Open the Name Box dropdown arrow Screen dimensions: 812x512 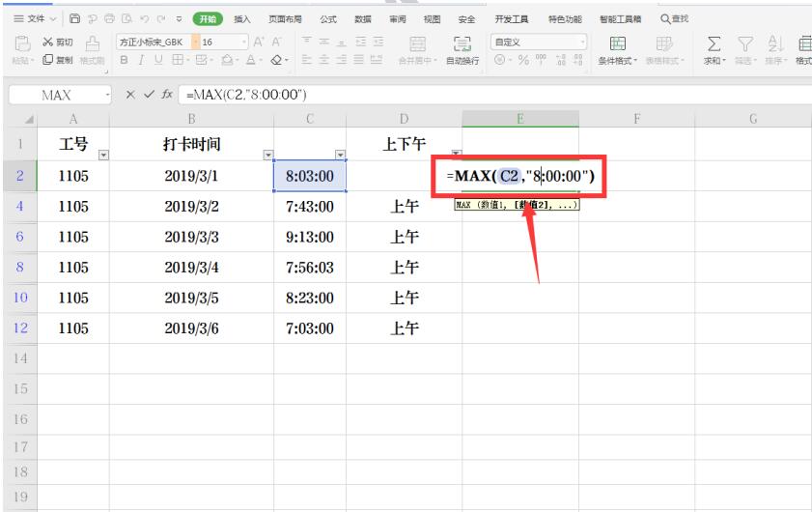(107, 95)
